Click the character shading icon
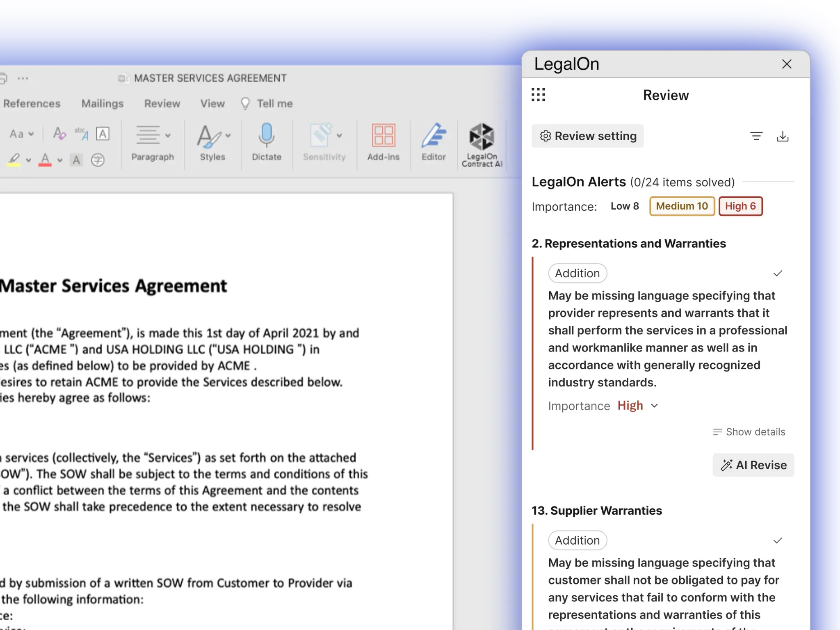840x630 pixels. coord(76,160)
